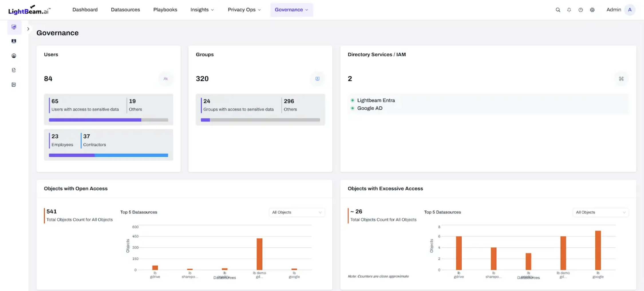Click the help question mark icon
This screenshot has width=644, height=291.
click(x=580, y=10)
